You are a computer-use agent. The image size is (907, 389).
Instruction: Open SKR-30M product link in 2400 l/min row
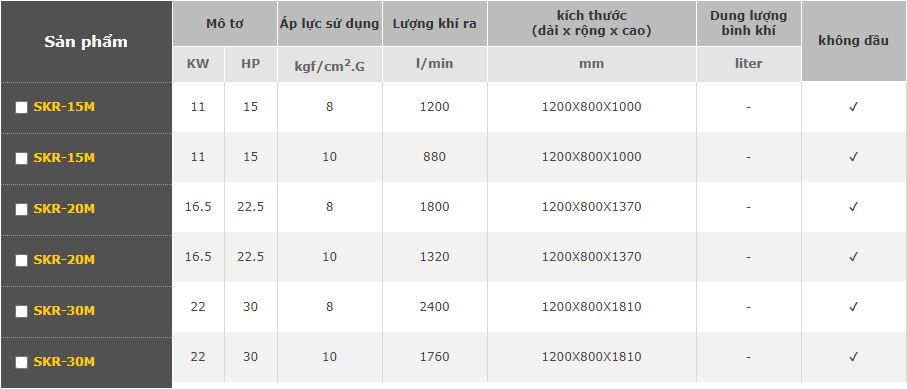pos(64,311)
